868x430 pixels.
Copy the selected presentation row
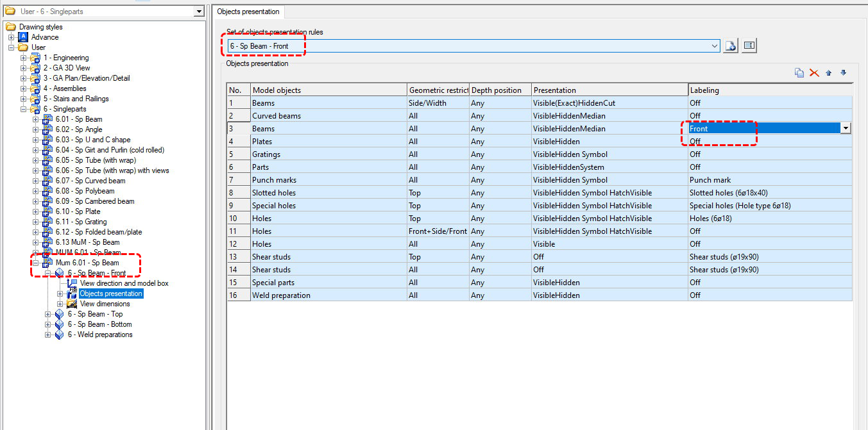799,73
